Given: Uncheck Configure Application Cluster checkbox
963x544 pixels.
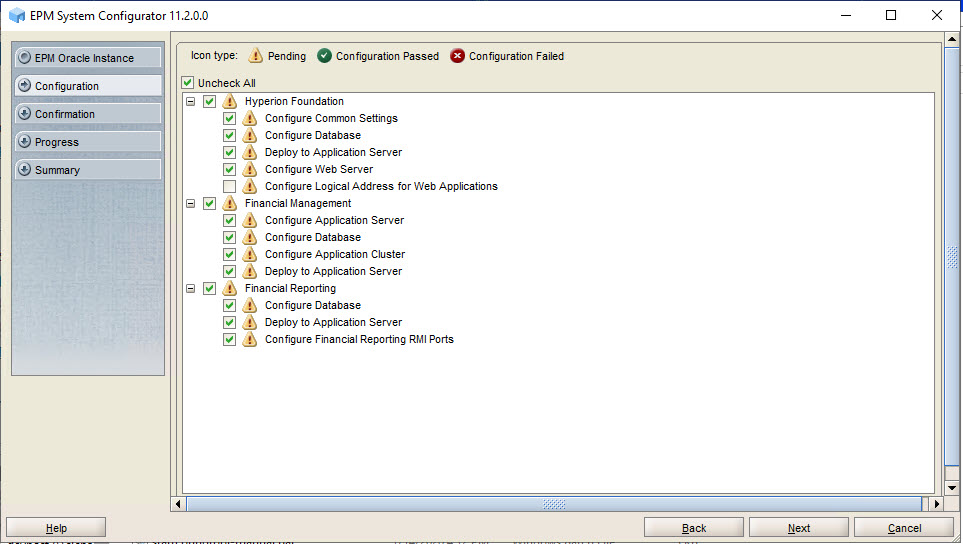Looking at the screenshot, I should click(x=230, y=254).
